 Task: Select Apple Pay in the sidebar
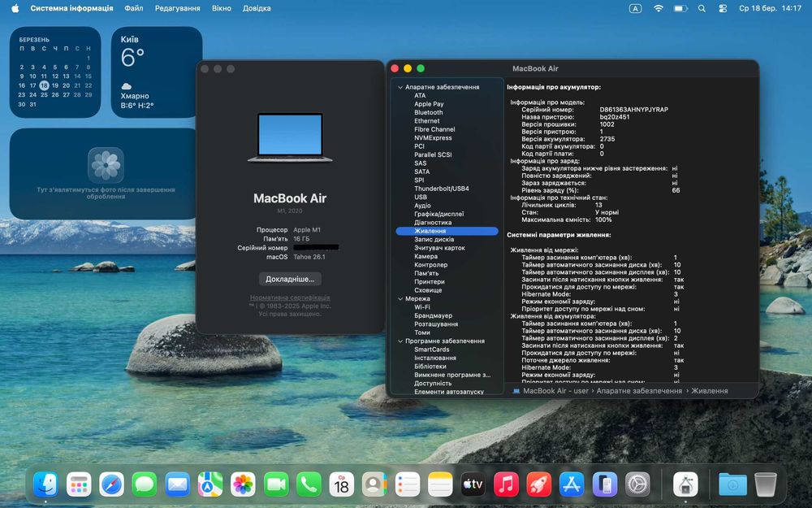click(429, 104)
